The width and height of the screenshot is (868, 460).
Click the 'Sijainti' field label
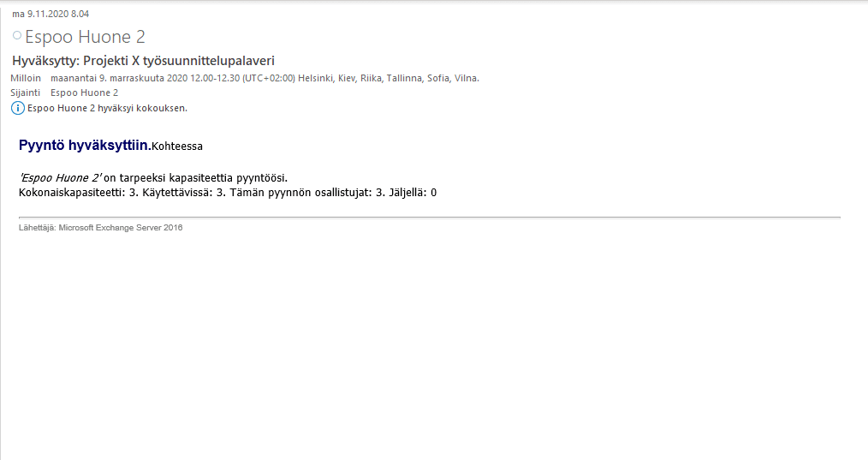pos(26,93)
